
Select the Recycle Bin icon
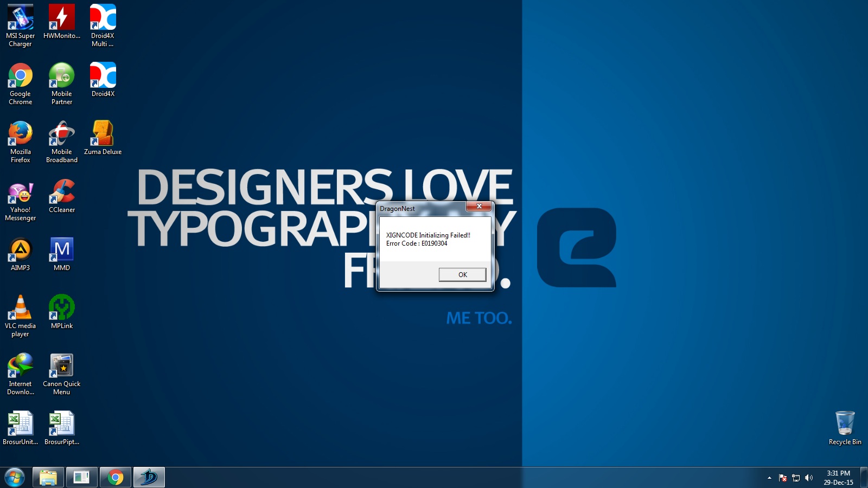point(845,428)
